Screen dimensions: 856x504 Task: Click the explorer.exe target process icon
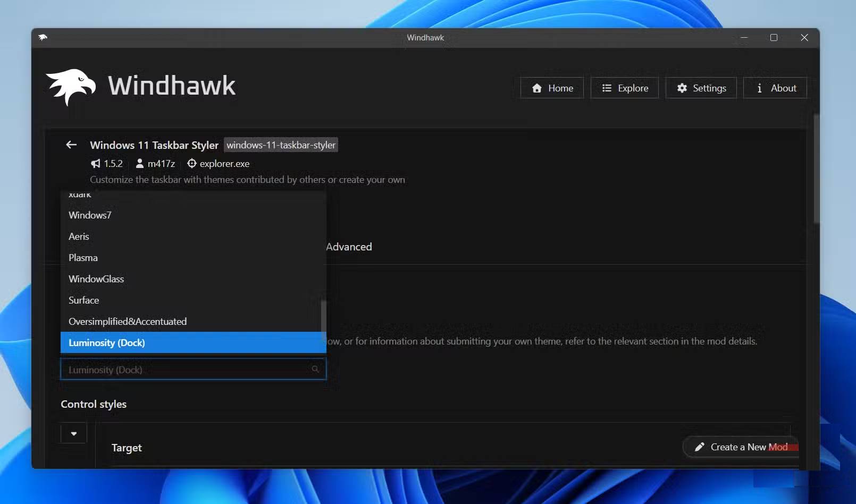point(192,164)
